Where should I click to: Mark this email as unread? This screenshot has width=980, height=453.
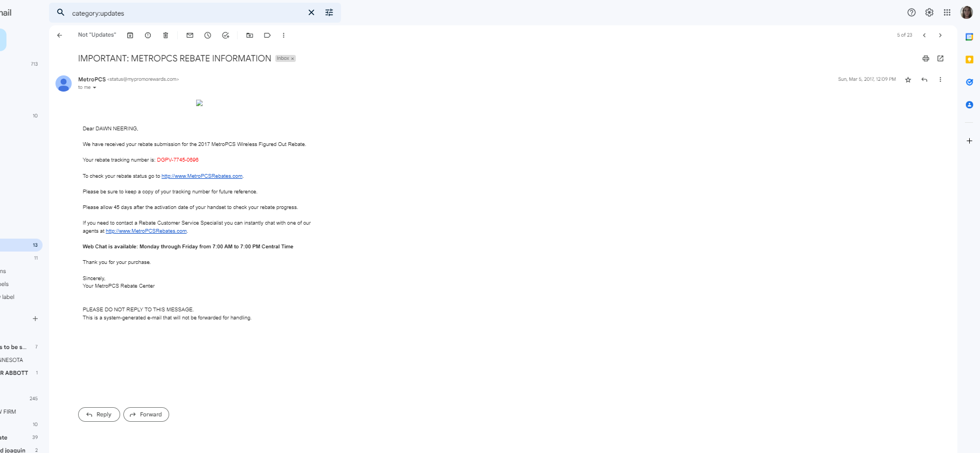pos(190,36)
